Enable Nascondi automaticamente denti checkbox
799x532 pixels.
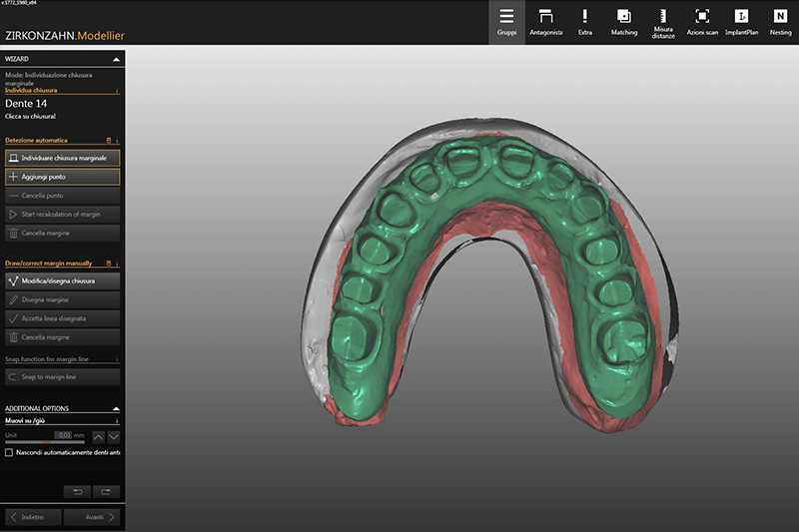coord(9,452)
